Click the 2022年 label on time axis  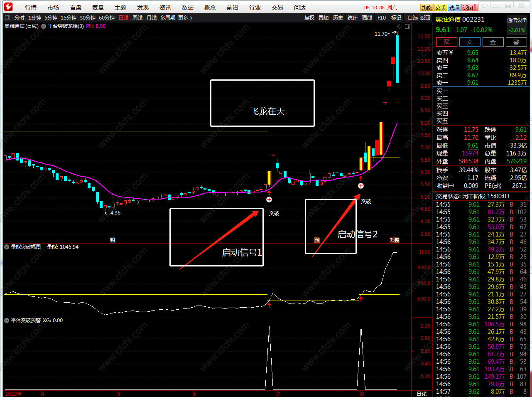pyautogui.click(x=13, y=394)
